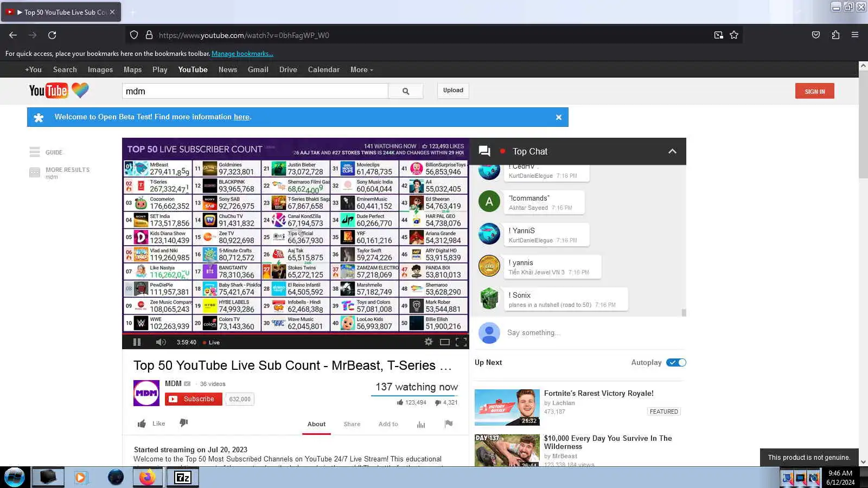Pause the live stream video
The width and height of the screenshot is (868, 488).
point(137,342)
